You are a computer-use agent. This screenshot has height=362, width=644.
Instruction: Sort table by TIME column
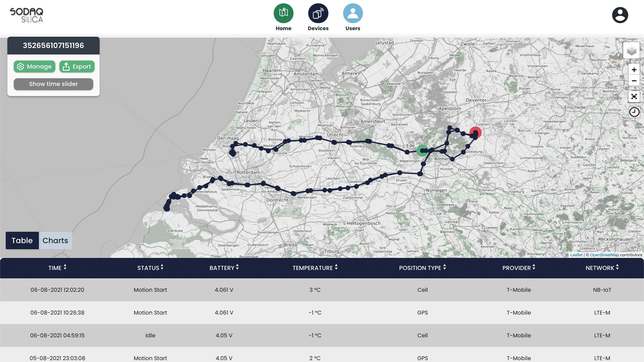tap(57, 268)
